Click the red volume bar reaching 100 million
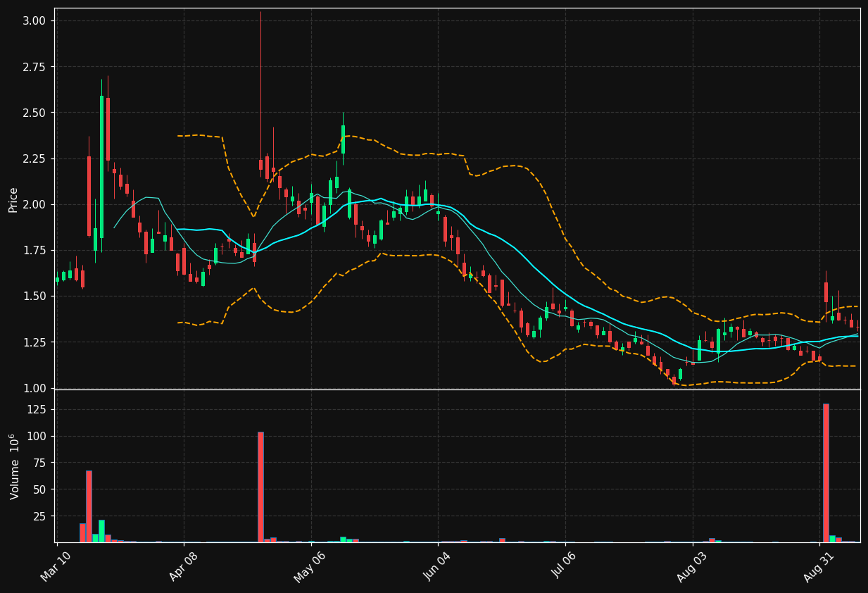The image size is (868, 593). click(x=260, y=487)
